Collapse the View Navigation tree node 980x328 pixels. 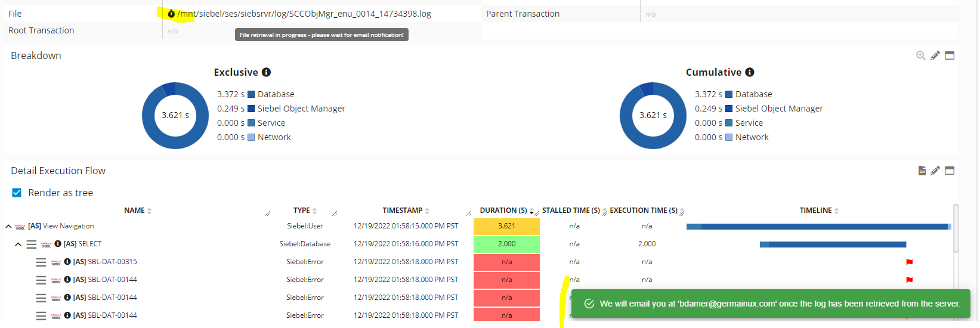[8, 227]
